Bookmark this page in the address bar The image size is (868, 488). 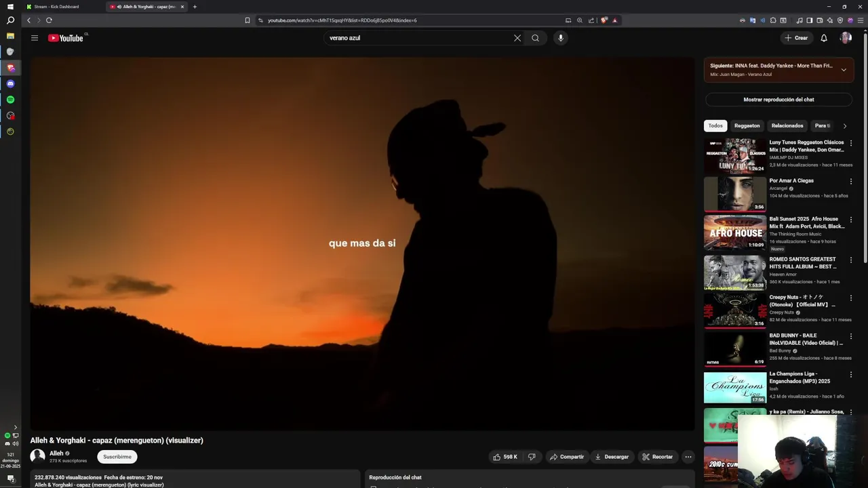248,20
